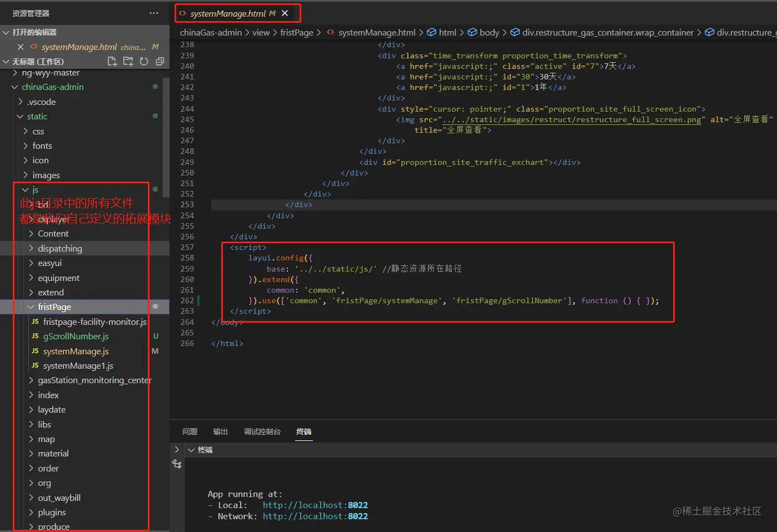Open fristpage-facility-monitor.js from the file tree
777x532 pixels.
pyautogui.click(x=94, y=322)
